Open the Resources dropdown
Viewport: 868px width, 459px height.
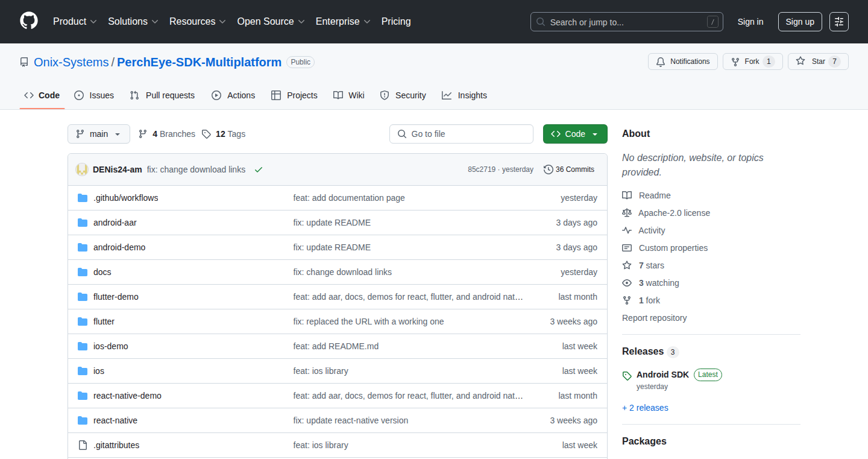198,22
